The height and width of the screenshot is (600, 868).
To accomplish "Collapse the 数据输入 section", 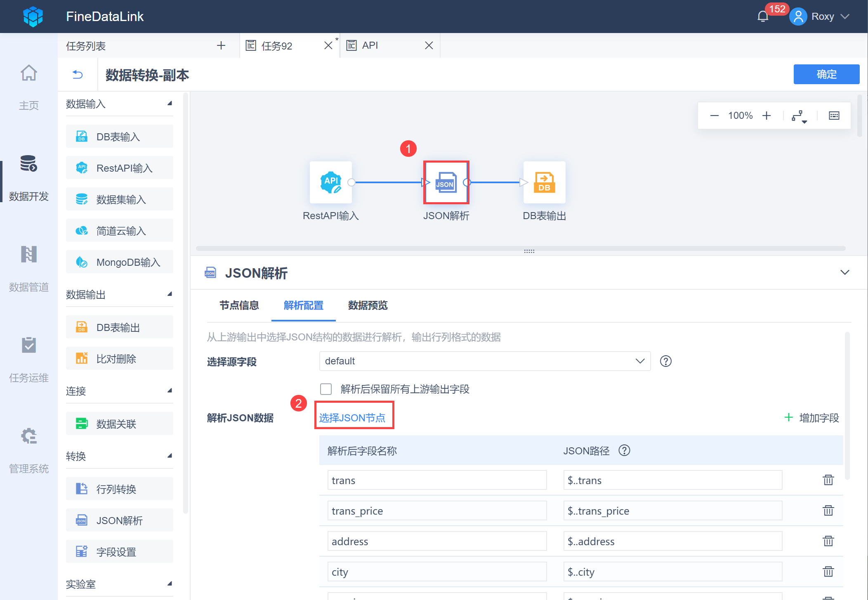I will pyautogui.click(x=170, y=104).
